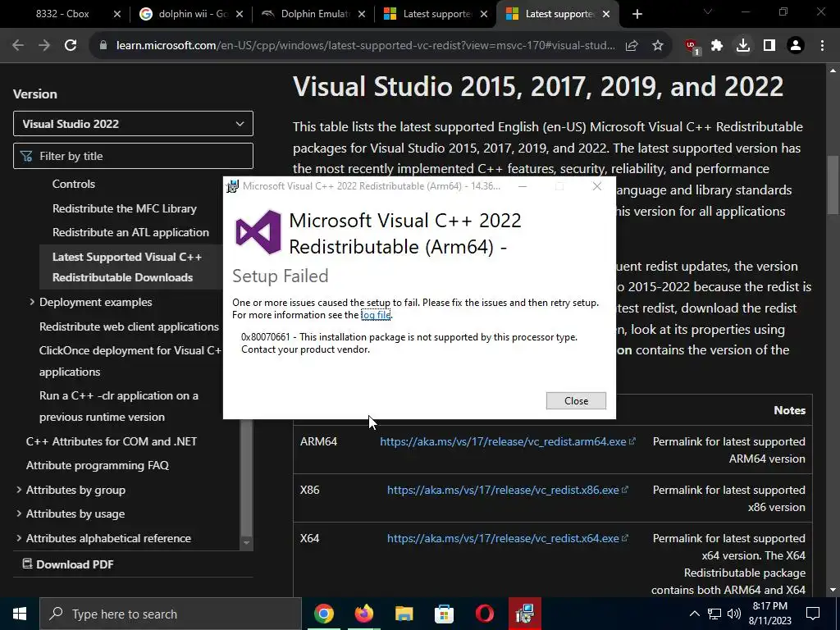Image resolution: width=840 pixels, height=630 pixels.
Task: Open Firefox from the taskbar
Action: point(363,614)
